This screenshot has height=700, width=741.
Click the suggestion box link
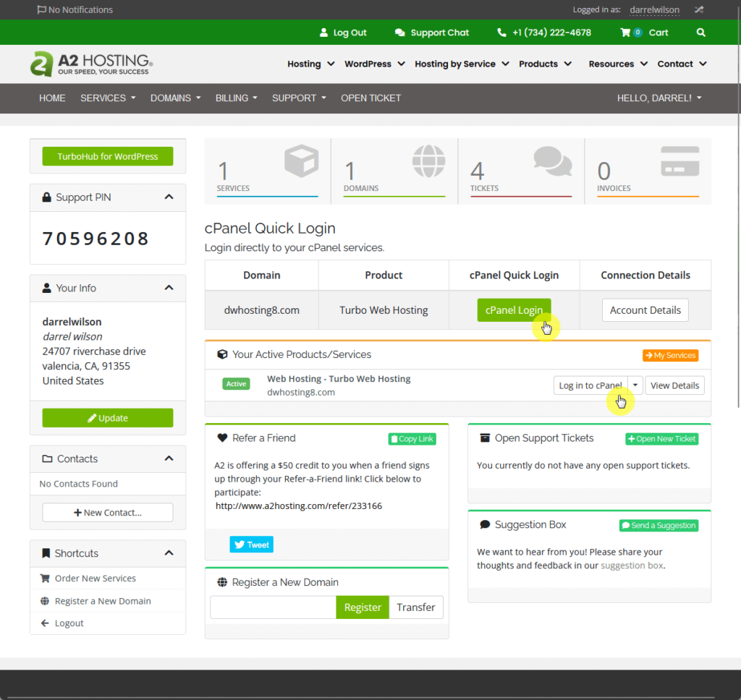click(x=632, y=565)
